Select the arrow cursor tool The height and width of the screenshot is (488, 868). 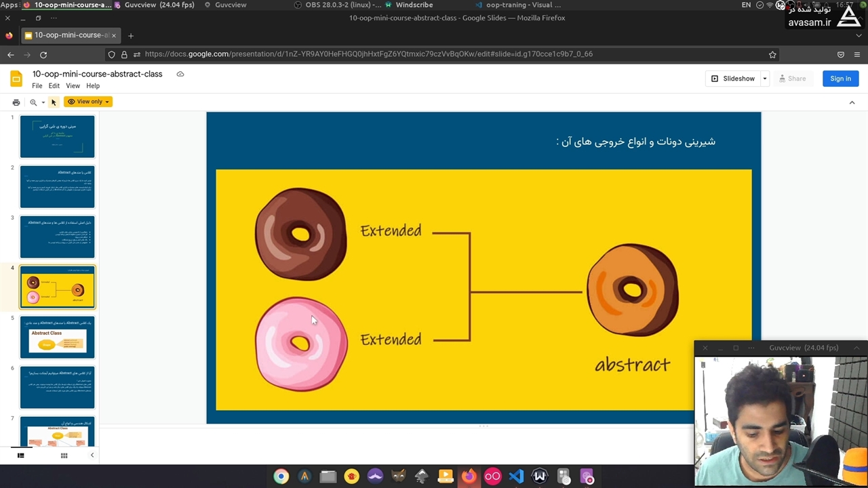click(54, 102)
